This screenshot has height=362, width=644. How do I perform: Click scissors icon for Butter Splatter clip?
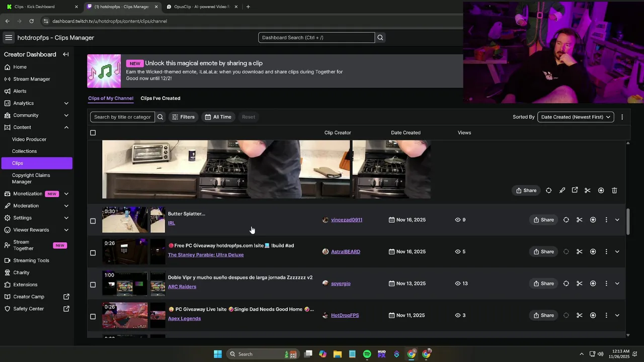(x=579, y=220)
